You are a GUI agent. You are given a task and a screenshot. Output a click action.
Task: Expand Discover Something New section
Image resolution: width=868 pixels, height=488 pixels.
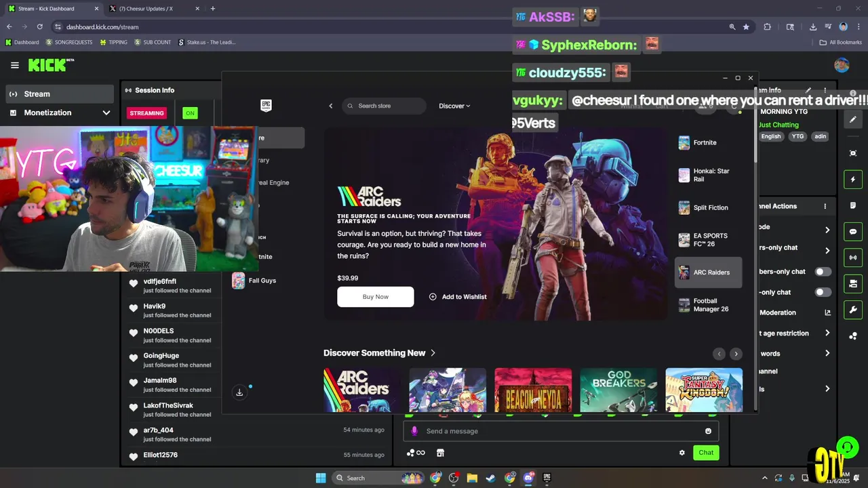pos(380,353)
